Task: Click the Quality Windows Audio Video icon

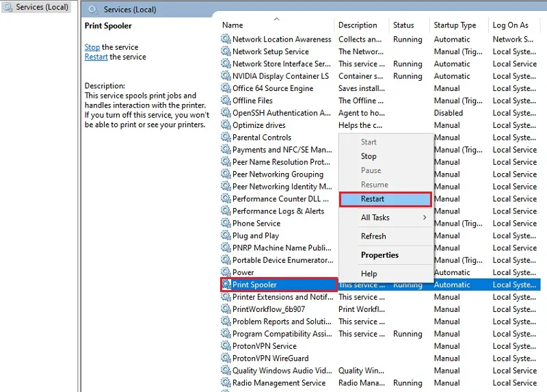Action: point(226,370)
